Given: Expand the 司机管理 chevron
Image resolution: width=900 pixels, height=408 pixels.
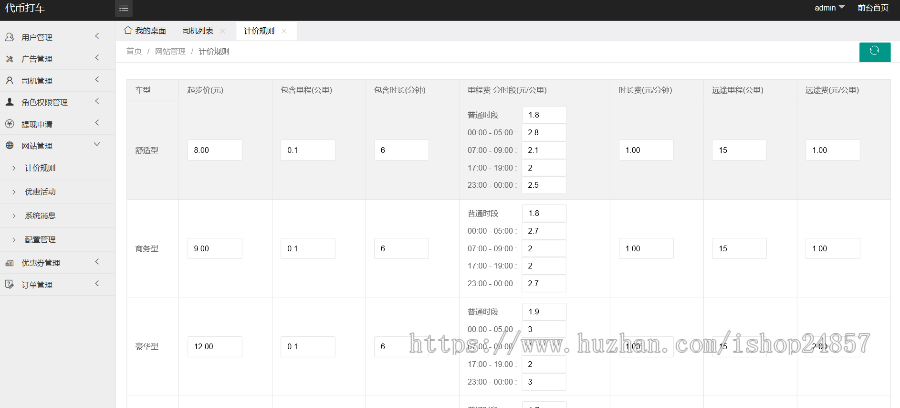Looking at the screenshot, I should tap(97, 79).
